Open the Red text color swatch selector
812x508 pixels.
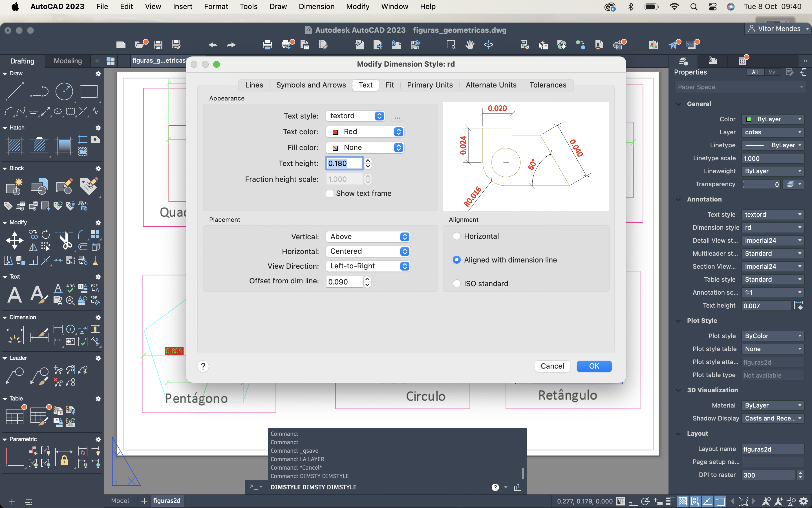coord(365,132)
